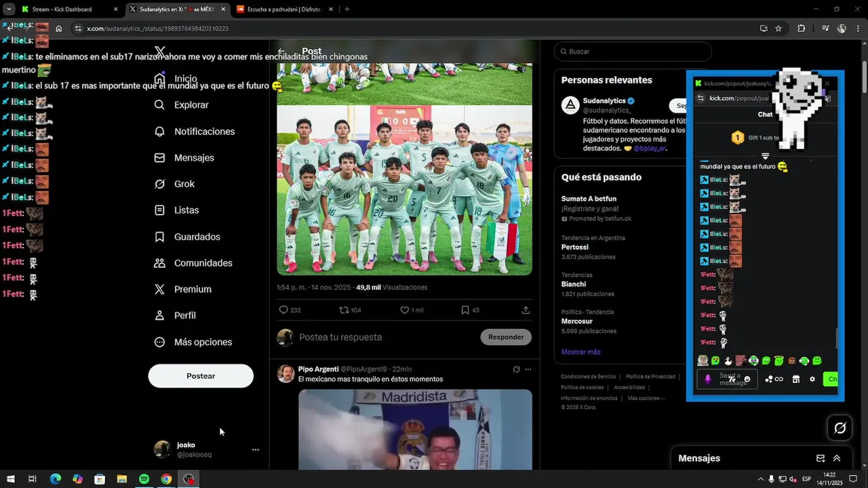Click the Postea tu respuesta field
Viewport: 868px width, 488px height.
click(x=340, y=337)
